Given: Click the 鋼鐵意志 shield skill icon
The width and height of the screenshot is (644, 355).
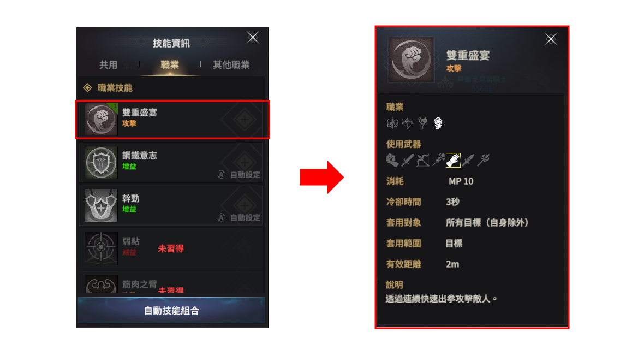Looking at the screenshot, I should [101, 163].
